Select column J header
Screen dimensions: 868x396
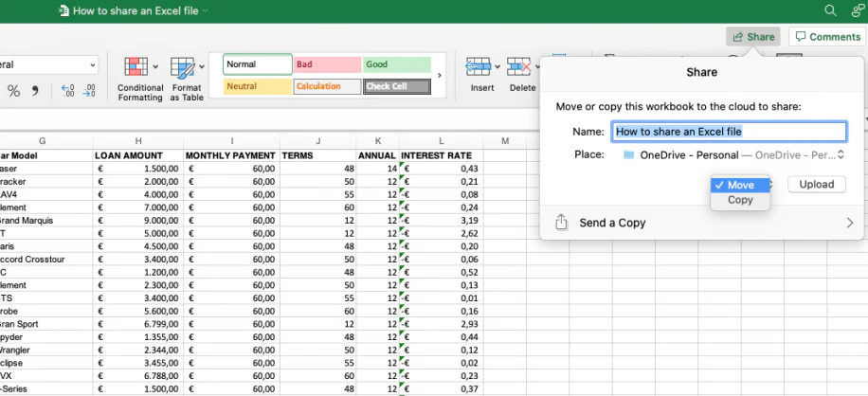pyautogui.click(x=318, y=141)
